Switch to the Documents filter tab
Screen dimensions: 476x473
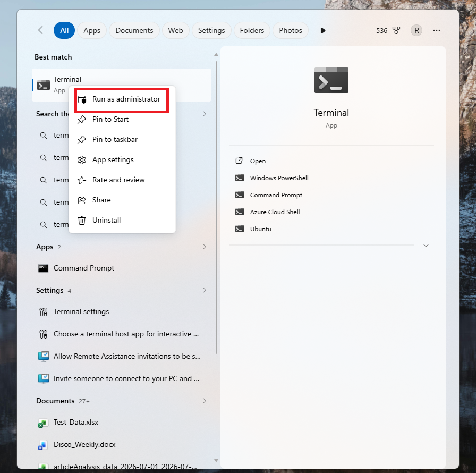[134, 30]
